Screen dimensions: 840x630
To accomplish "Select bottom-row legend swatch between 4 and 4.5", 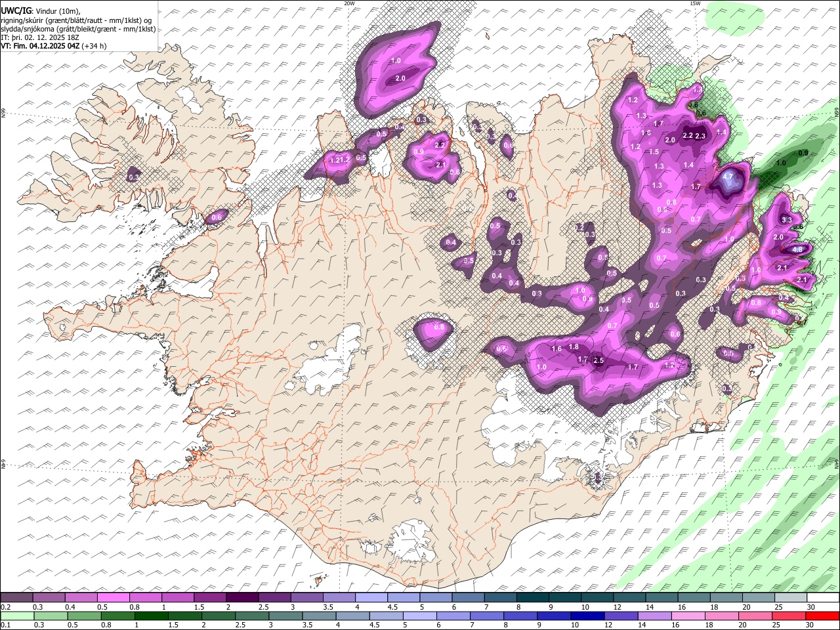I will pyautogui.click(x=353, y=616).
